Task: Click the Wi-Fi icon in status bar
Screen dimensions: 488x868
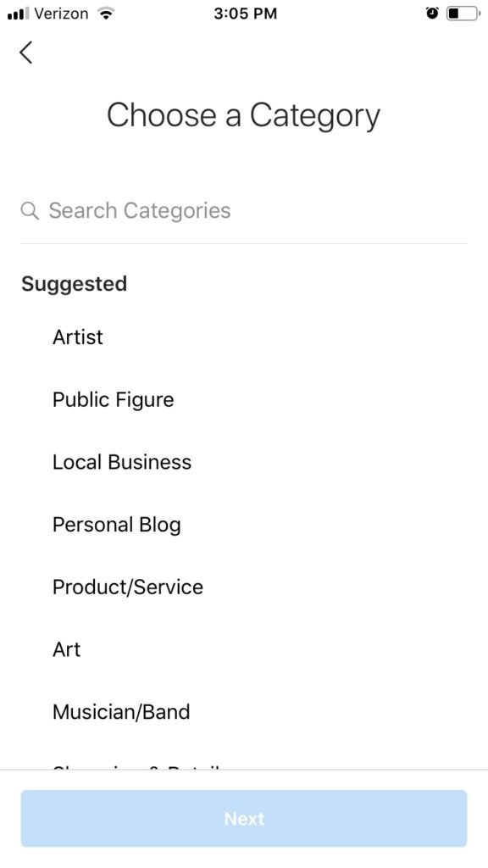Action: click(104, 13)
